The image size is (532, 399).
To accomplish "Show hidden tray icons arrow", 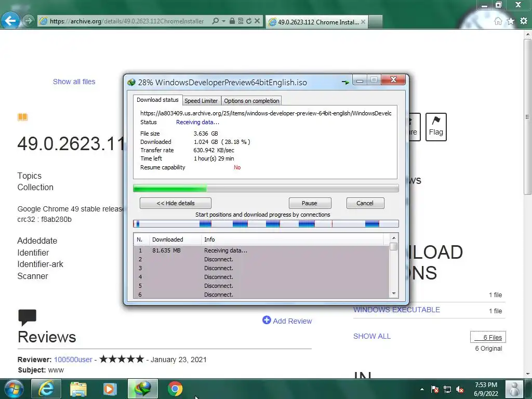I will point(422,389).
